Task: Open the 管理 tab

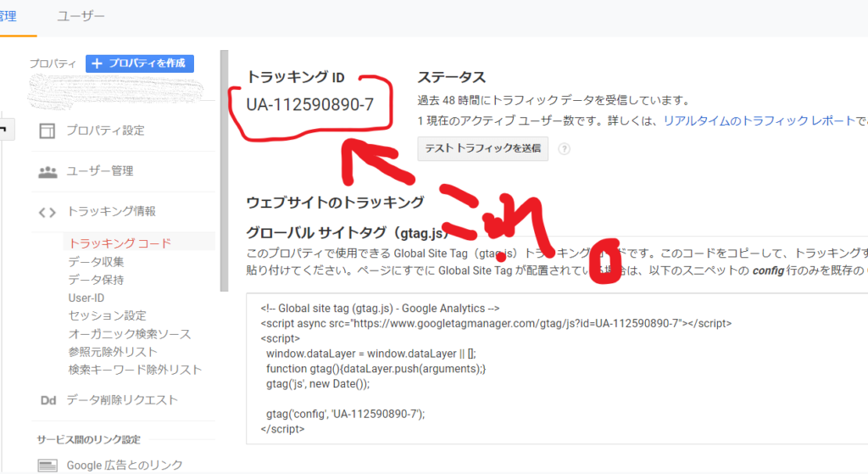Action: click(x=8, y=16)
